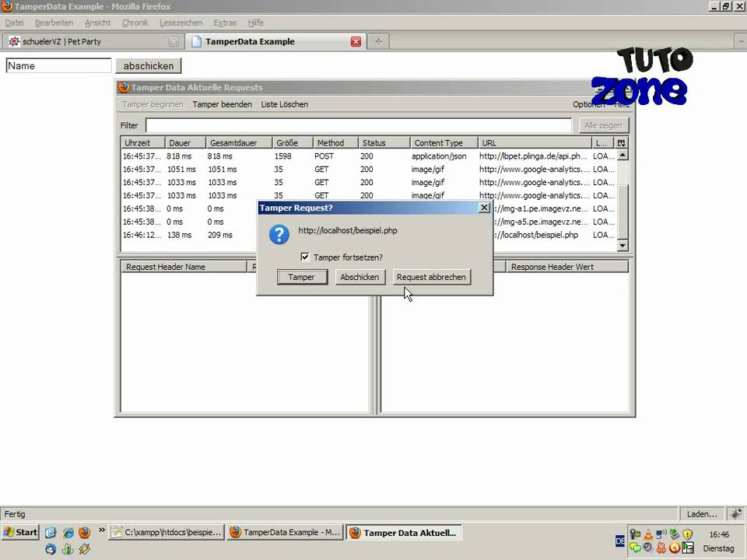The height and width of the screenshot is (560, 747).
Task: Open a new tab with the plus button
Action: tap(378, 41)
